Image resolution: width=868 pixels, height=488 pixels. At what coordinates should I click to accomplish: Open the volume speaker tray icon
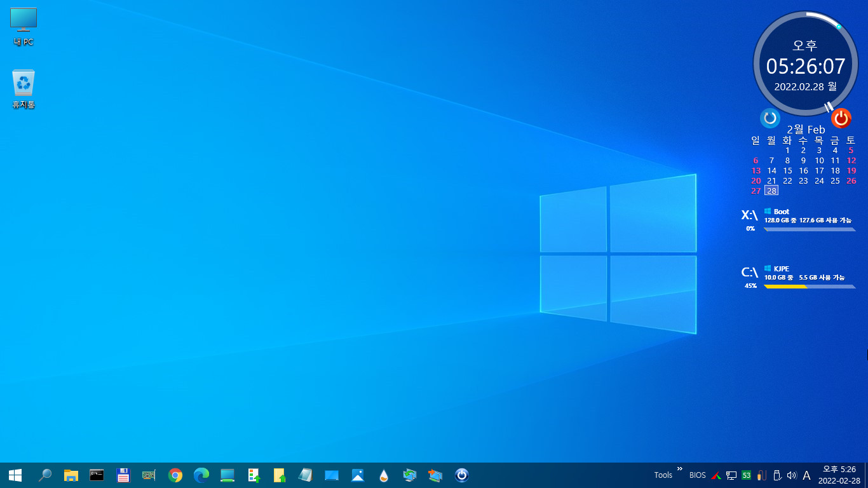(x=791, y=475)
